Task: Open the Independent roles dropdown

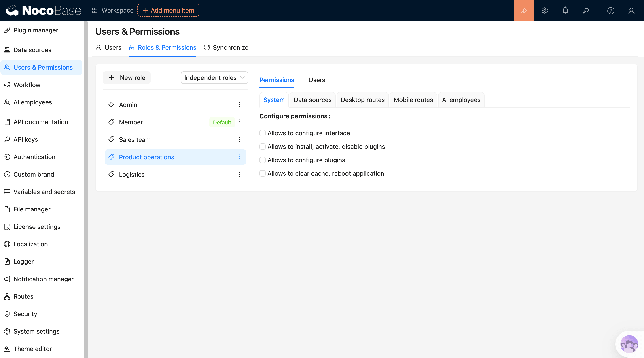Action: 214,78
